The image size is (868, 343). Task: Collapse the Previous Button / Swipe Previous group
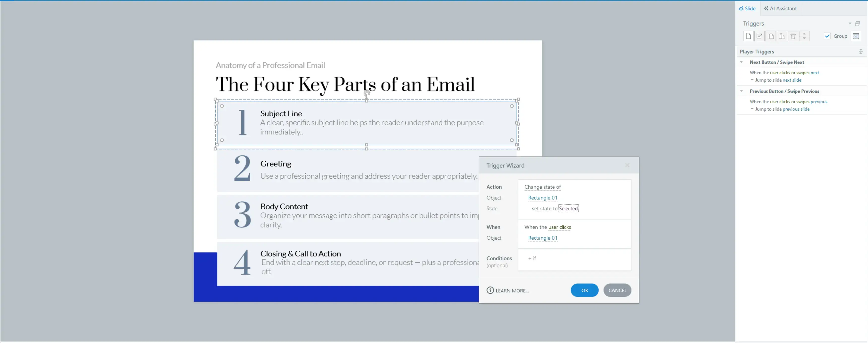click(x=741, y=91)
